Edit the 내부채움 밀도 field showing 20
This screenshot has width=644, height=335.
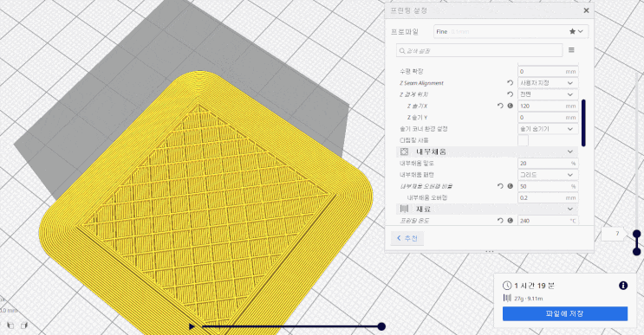(x=548, y=164)
